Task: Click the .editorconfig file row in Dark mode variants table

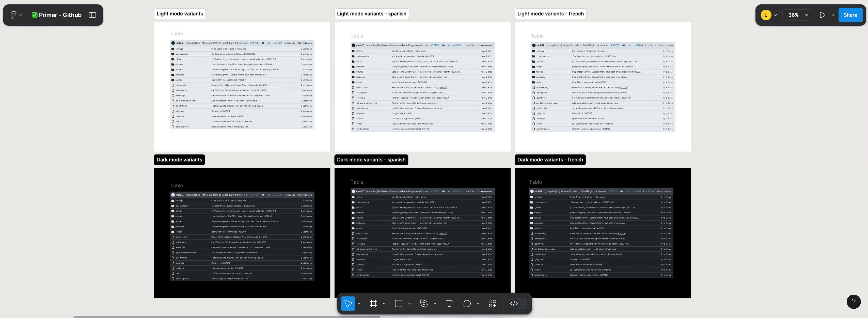Action: (242, 237)
